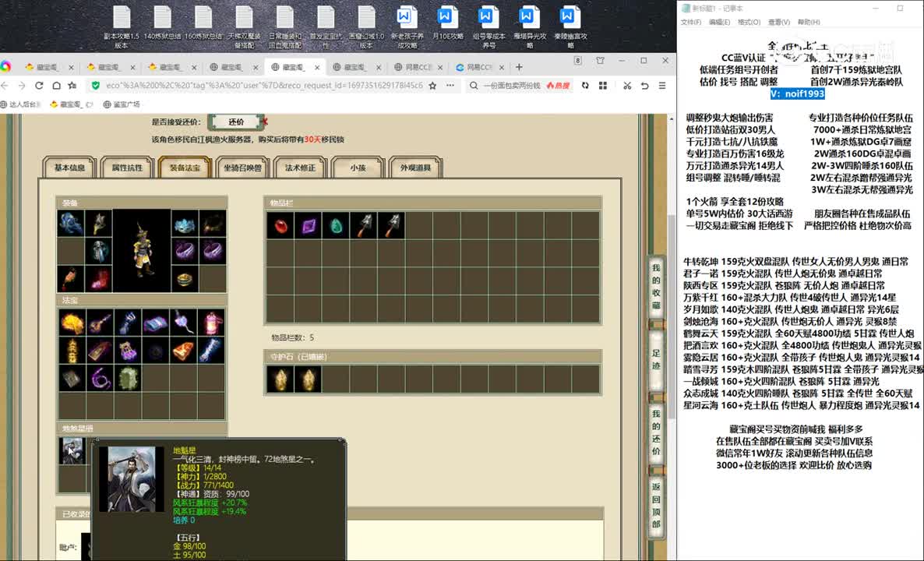Screen dimensions: 924x561
Task: Go back in the browser
Action: (x=5, y=86)
